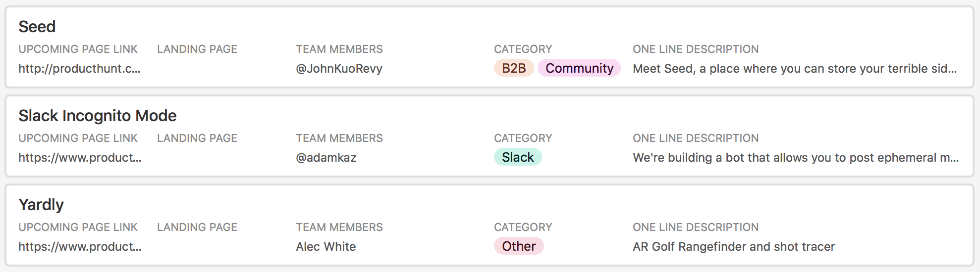Click team member @JohnKuoRevy

pos(339,69)
